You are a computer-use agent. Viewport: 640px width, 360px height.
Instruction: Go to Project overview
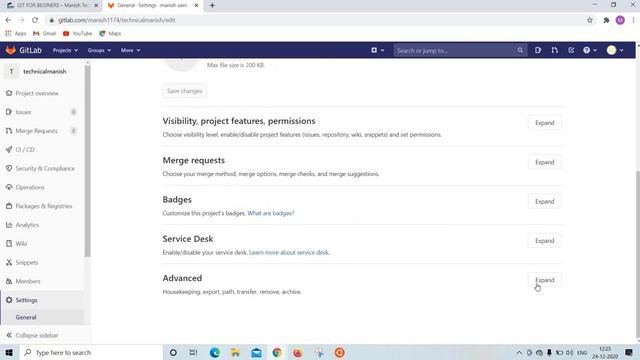(x=37, y=93)
